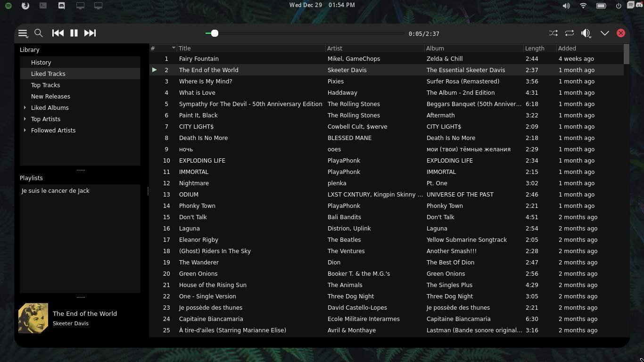Click the system volume icon in the top panel
644x362 pixels.
click(566, 6)
